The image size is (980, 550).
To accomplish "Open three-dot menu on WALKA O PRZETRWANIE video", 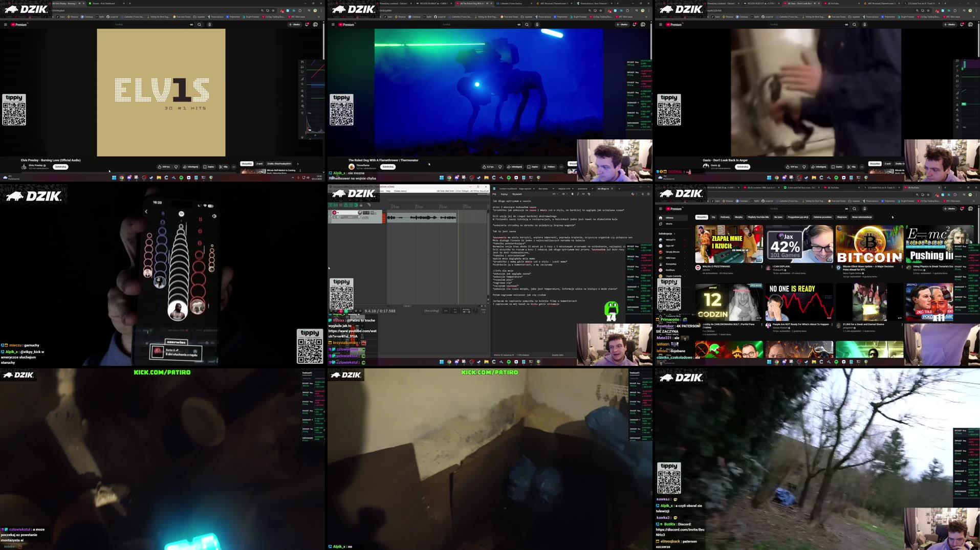I will coord(762,266).
